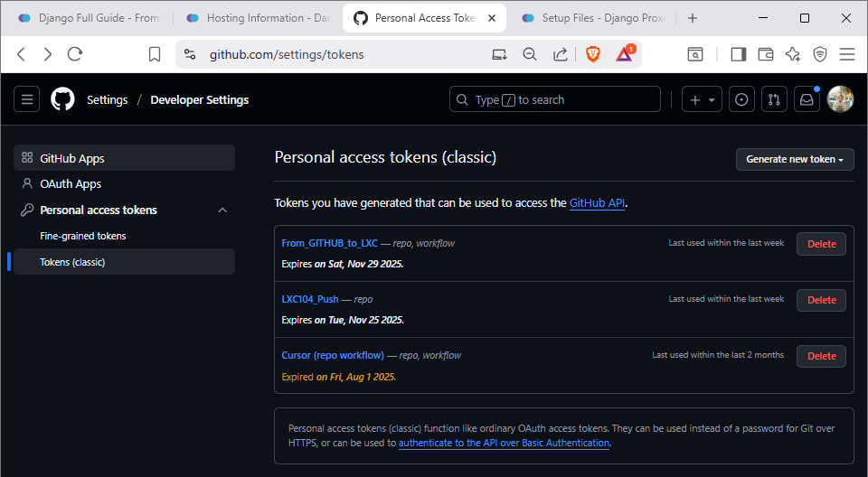Open the Brave VPN shield icon

click(x=820, y=54)
